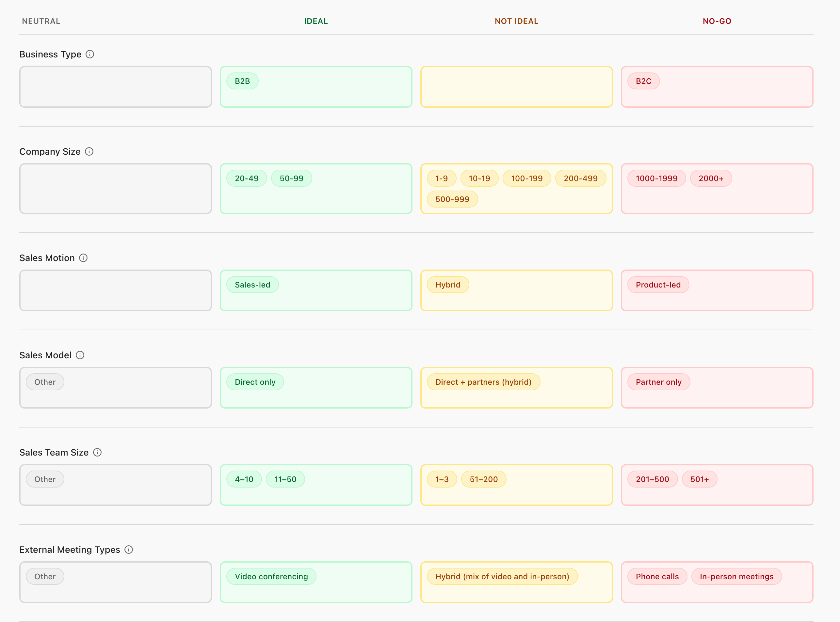Click the info icon next to Company Size

pos(89,151)
